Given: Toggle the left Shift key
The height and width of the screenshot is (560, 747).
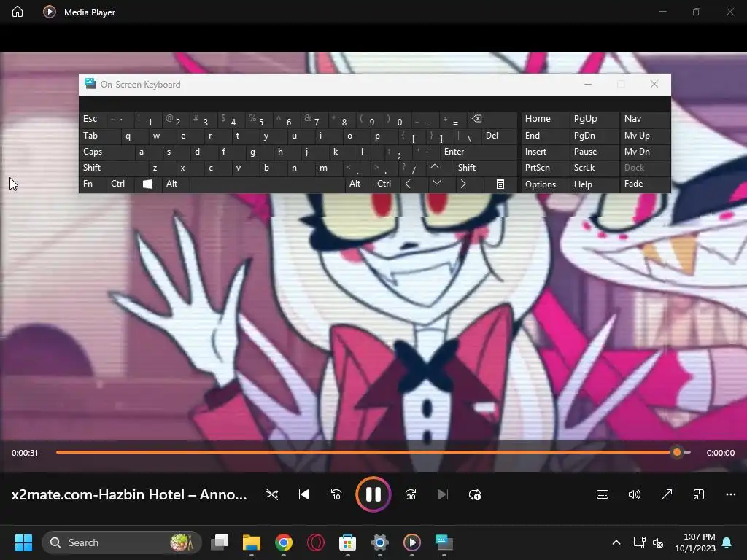Looking at the screenshot, I should tap(113, 168).
